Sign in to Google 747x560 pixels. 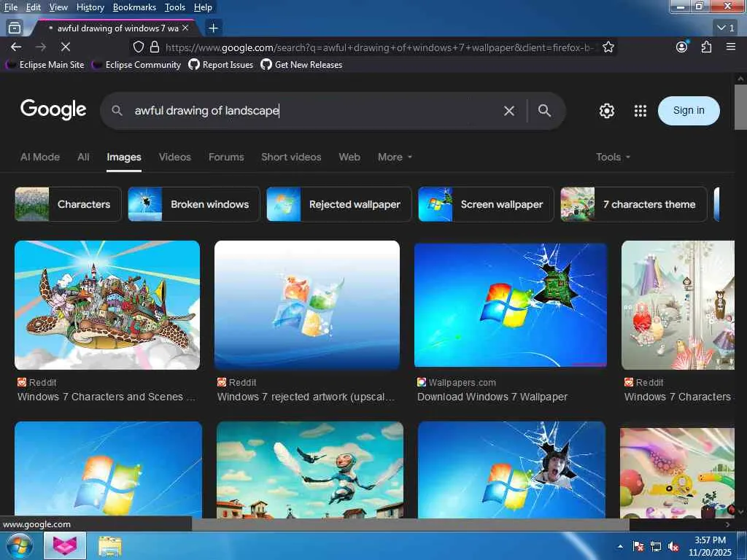pyautogui.click(x=689, y=111)
